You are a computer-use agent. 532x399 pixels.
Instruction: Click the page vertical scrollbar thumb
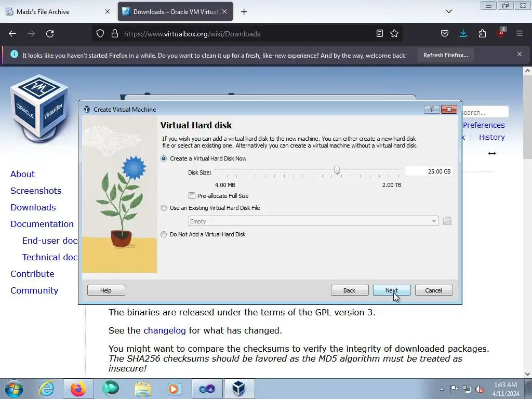(x=527, y=117)
